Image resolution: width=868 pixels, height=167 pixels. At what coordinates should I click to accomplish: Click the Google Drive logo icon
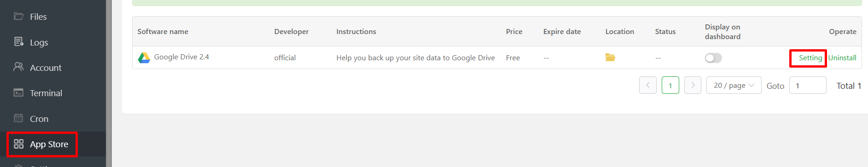coord(144,58)
